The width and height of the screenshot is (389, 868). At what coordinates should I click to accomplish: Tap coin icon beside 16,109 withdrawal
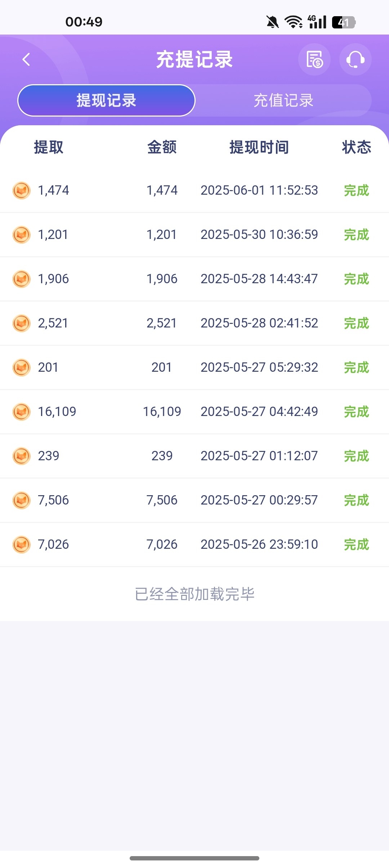[22, 412]
